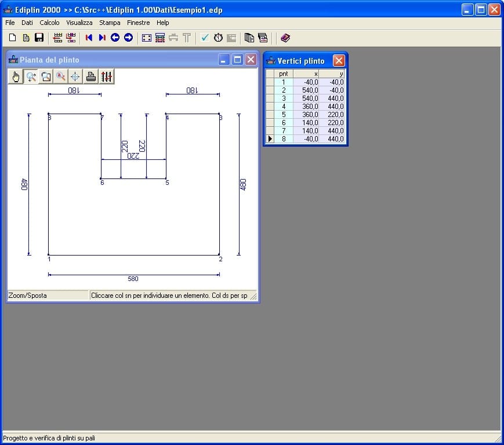Click the 'y' column header in table
This screenshot has height=445, width=504.
(332, 74)
